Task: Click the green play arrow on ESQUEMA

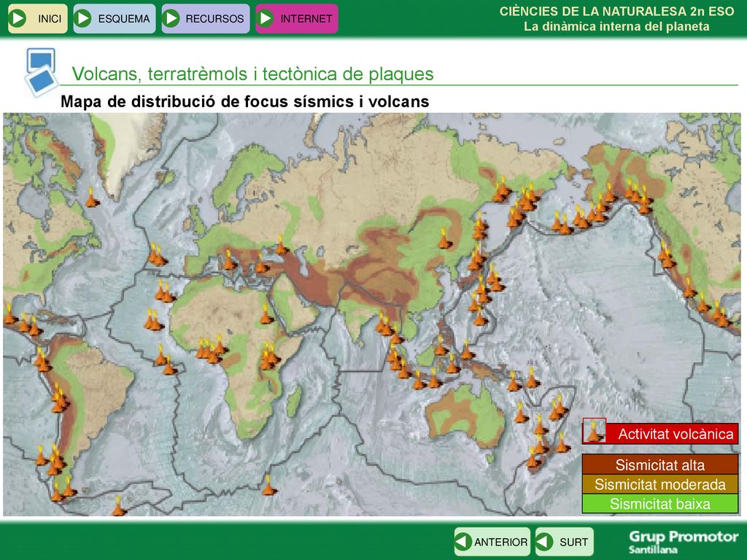Action: click(x=83, y=18)
